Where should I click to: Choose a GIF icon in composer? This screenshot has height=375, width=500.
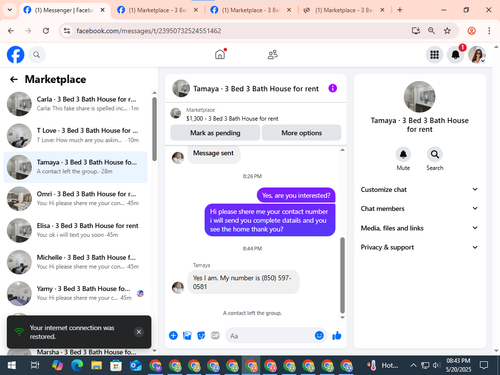[215, 335]
